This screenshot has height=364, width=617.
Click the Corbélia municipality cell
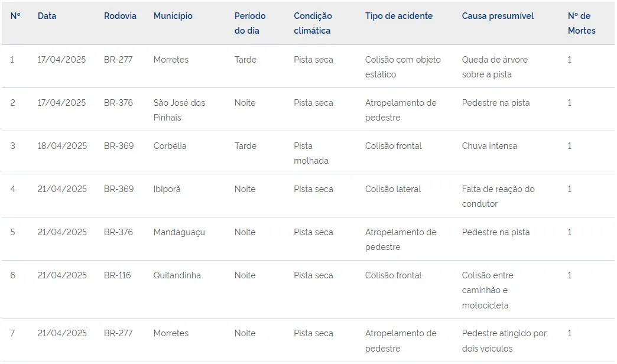click(170, 146)
